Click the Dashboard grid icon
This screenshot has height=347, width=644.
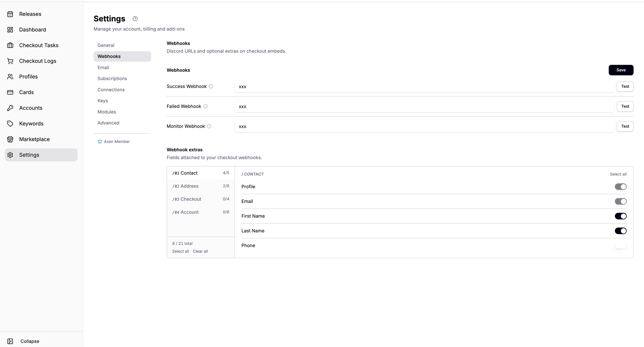click(x=10, y=30)
